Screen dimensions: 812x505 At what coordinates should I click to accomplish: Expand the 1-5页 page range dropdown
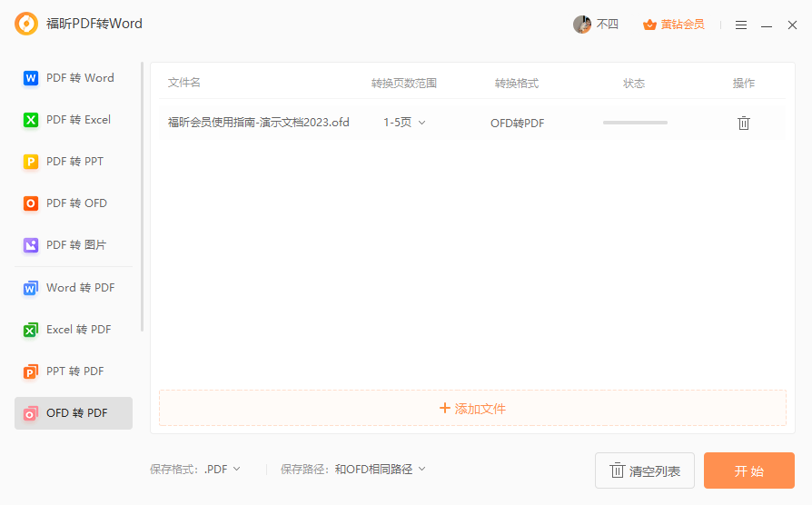(x=404, y=123)
